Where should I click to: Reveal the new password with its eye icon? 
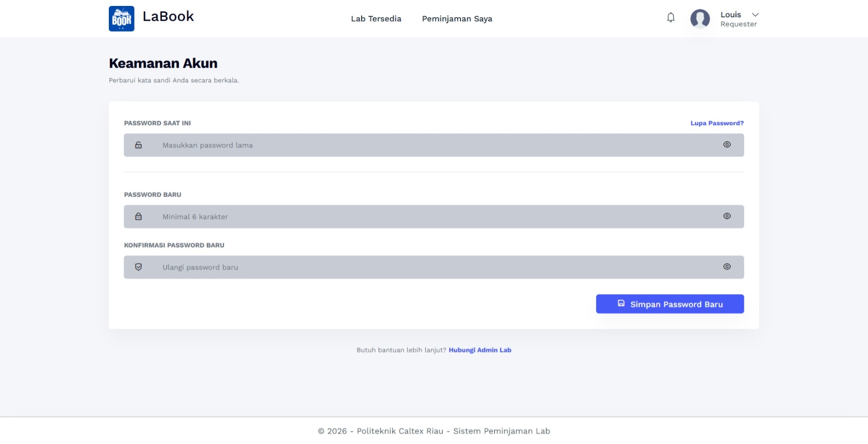point(727,216)
